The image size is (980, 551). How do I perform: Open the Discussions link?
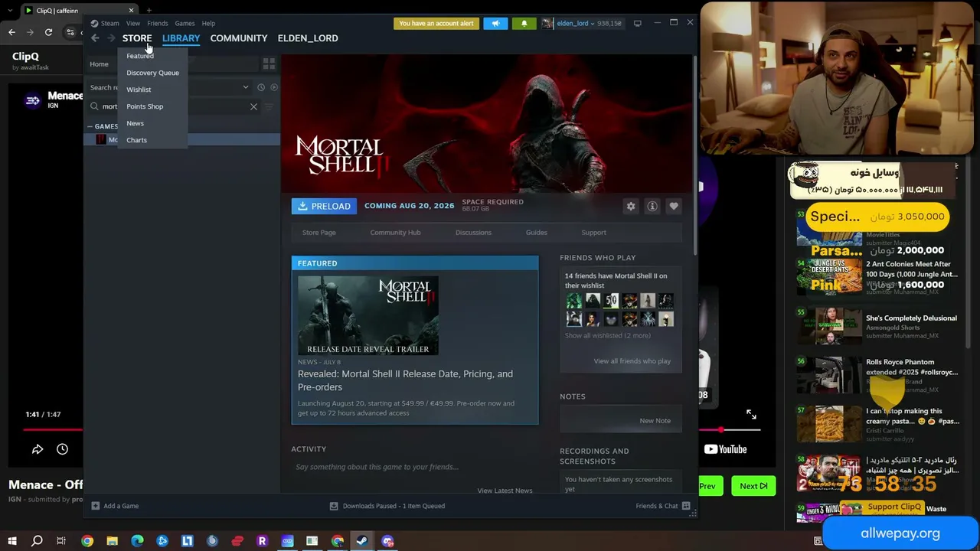coord(473,233)
